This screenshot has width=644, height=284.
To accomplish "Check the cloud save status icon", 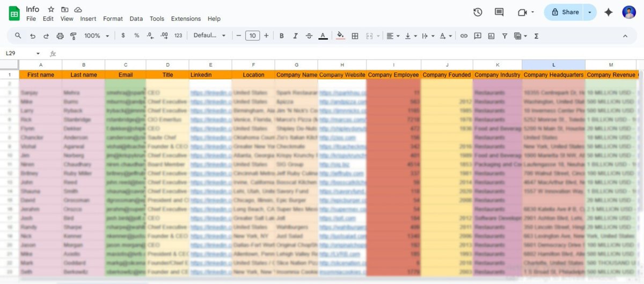I will pyautogui.click(x=78, y=10).
